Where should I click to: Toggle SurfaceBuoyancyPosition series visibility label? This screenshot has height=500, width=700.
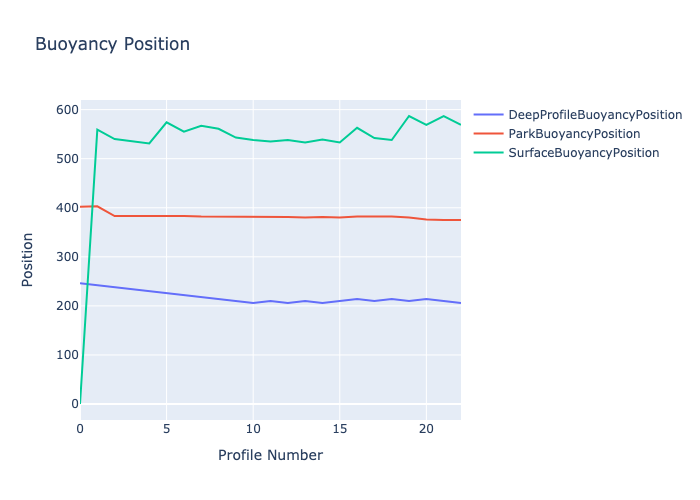pyautogui.click(x=583, y=153)
